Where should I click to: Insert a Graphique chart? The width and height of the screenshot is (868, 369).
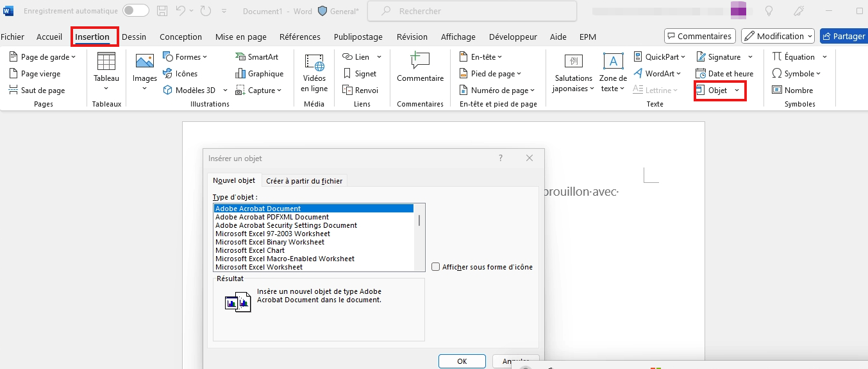click(x=259, y=74)
